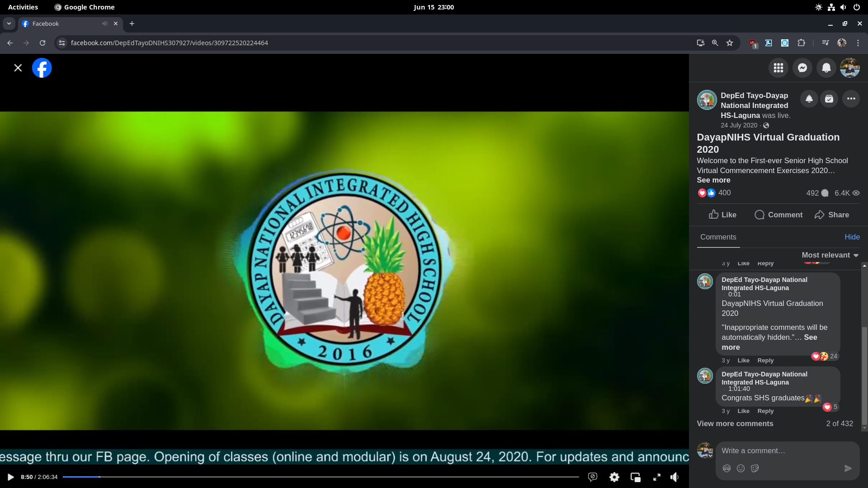
Task: Open the sticker picker in comment box
Action: 755,468
